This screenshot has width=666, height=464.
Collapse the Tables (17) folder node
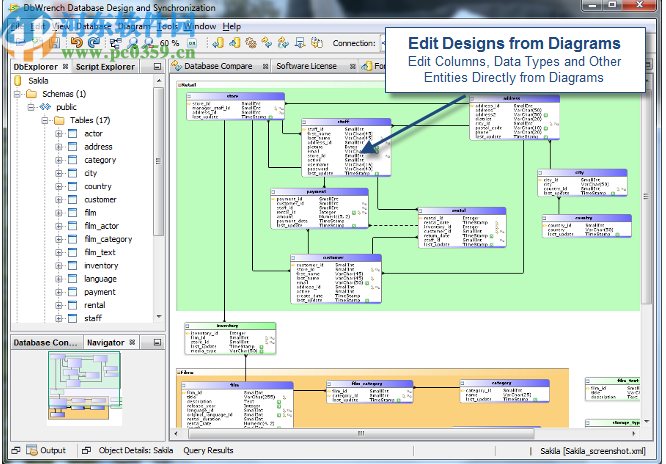(45, 121)
